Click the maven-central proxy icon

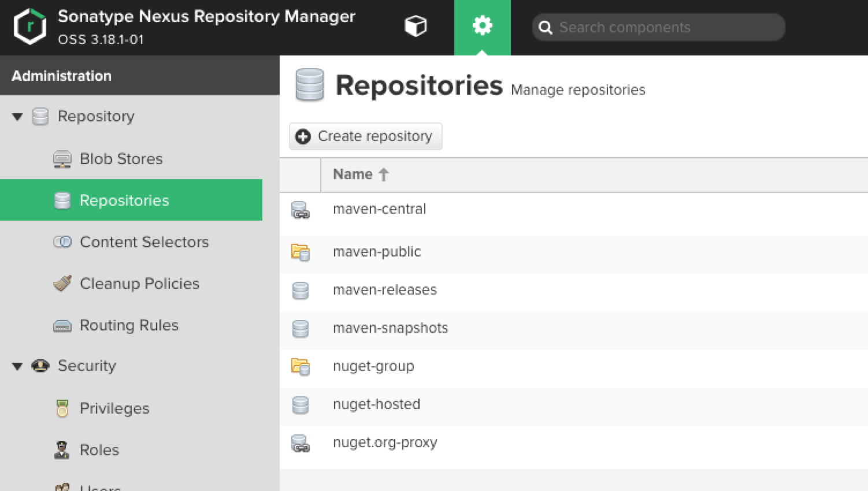click(x=300, y=210)
